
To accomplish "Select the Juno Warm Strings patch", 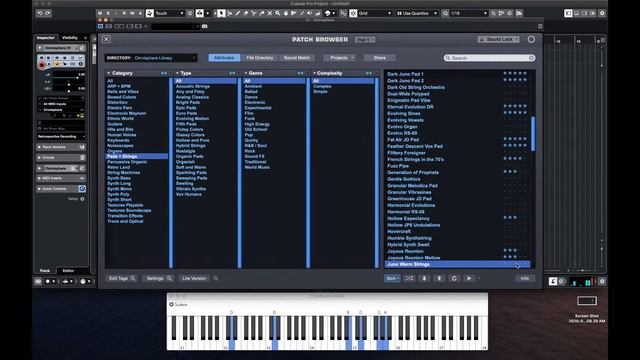I will click(457, 264).
